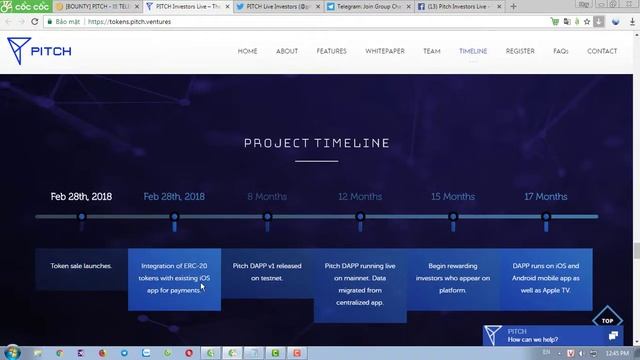
Task: Click the grey download box toolbar icon
Action: point(599,22)
